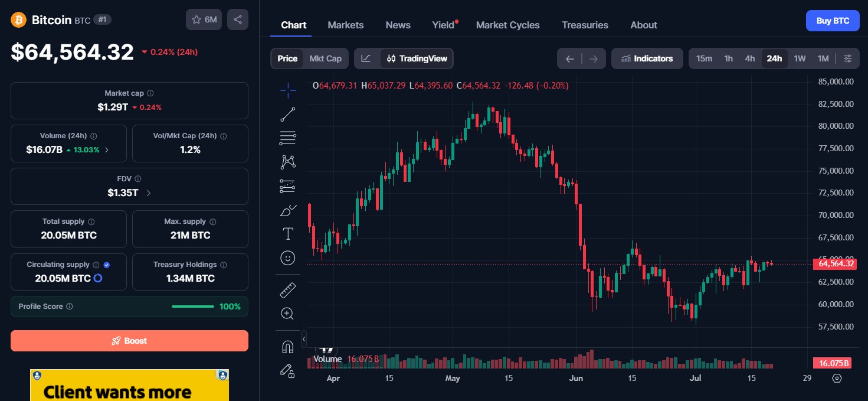Open the forecasting and measurement tools
Screen dimensions: 868x401
point(288,186)
